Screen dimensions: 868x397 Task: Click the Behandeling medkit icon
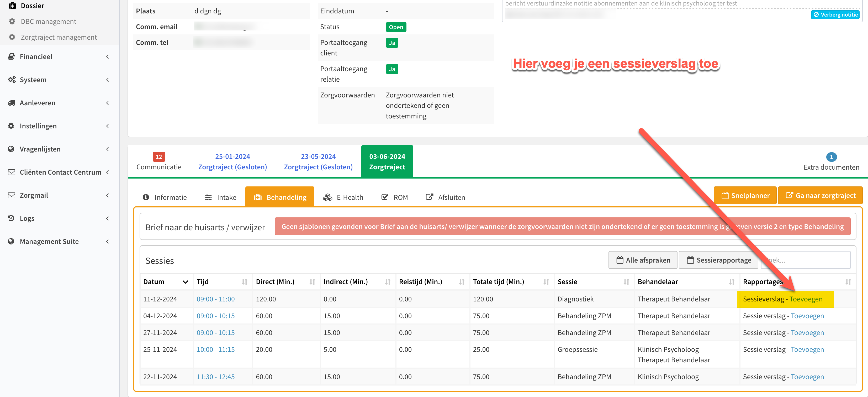[x=258, y=197]
